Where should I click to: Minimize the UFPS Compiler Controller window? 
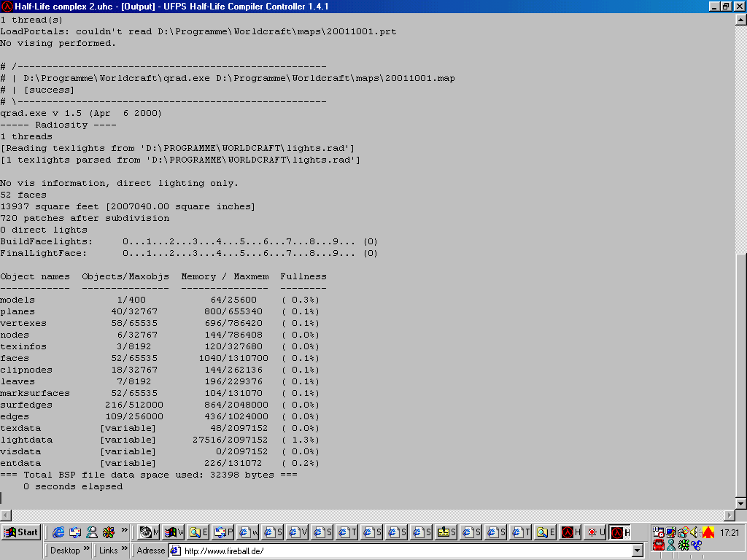(714, 6)
